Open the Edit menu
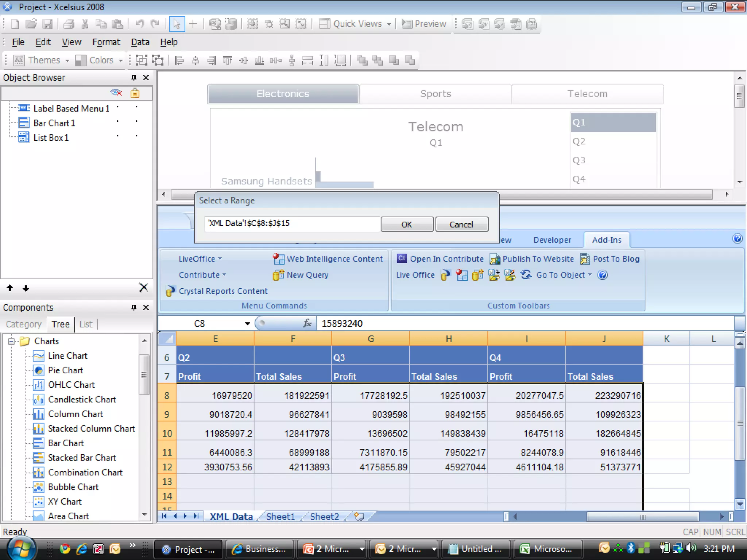The height and width of the screenshot is (560, 747). coord(43,42)
